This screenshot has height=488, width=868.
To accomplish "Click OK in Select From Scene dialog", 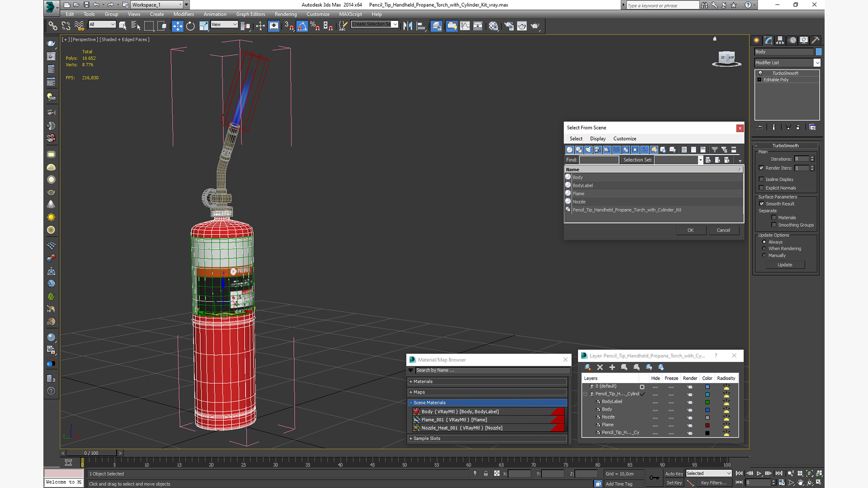I will (x=690, y=230).
